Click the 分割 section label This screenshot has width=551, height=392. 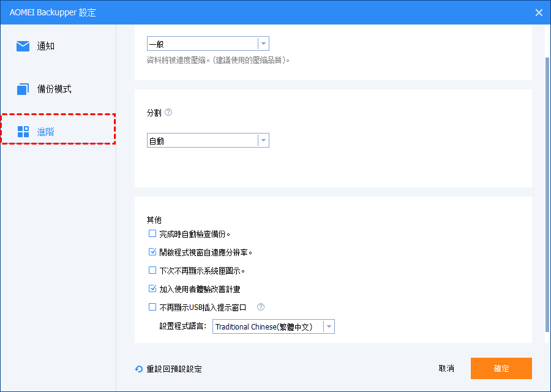[154, 113]
